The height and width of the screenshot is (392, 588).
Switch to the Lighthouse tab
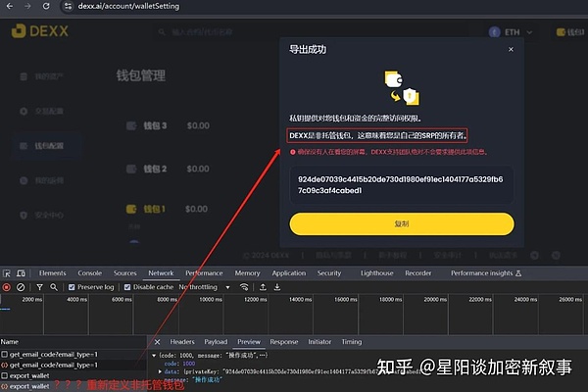[x=377, y=273]
